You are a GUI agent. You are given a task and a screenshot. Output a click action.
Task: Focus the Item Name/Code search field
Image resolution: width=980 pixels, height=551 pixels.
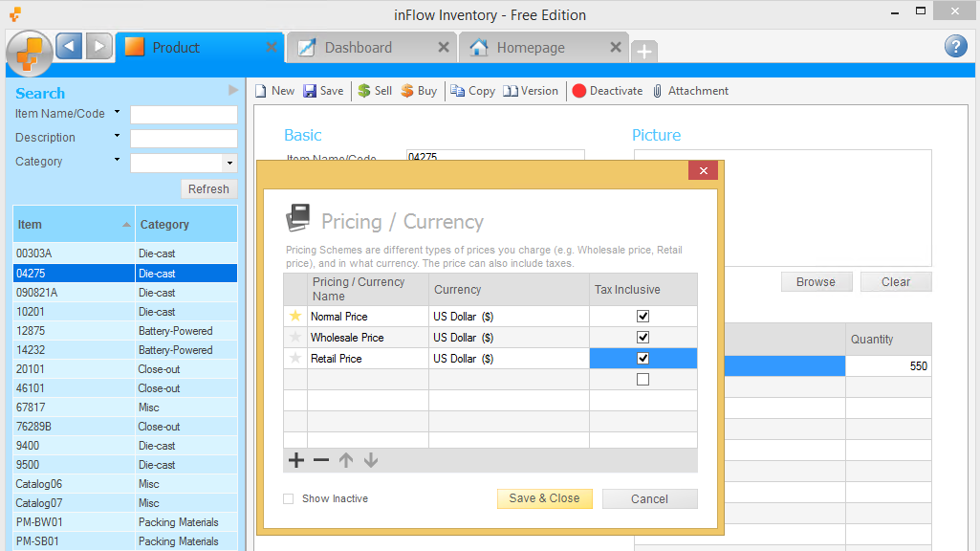point(184,115)
